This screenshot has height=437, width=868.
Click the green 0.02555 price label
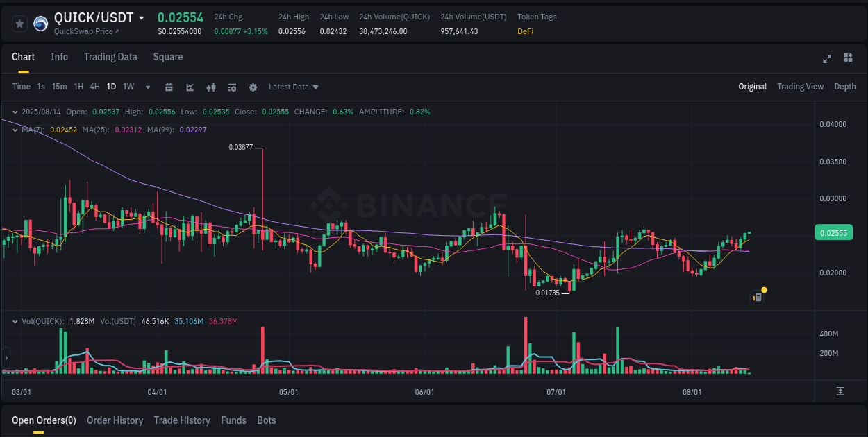coord(833,232)
